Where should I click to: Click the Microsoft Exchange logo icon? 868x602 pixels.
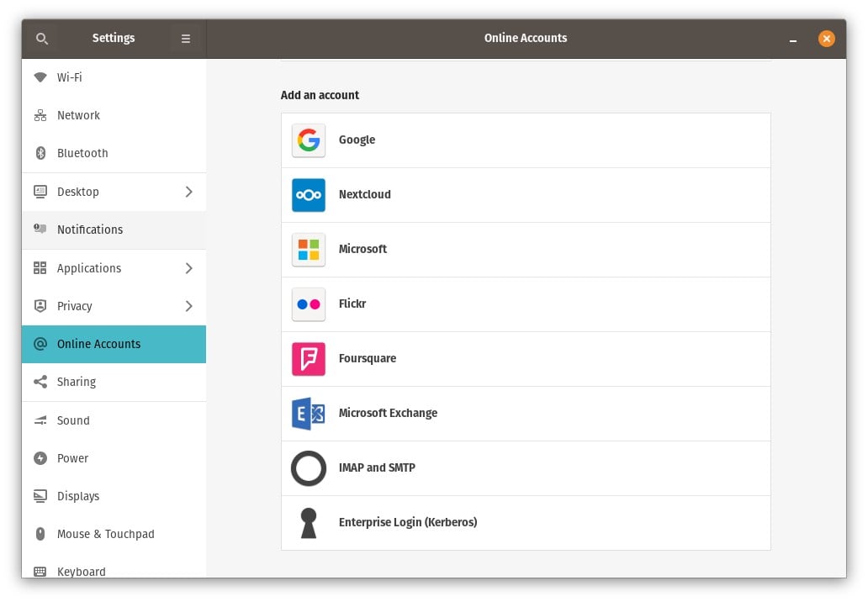309,414
